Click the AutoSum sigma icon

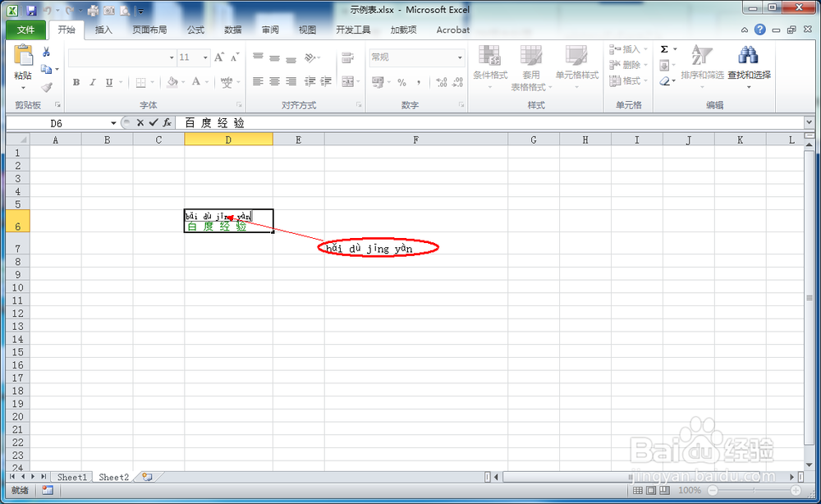(664, 49)
